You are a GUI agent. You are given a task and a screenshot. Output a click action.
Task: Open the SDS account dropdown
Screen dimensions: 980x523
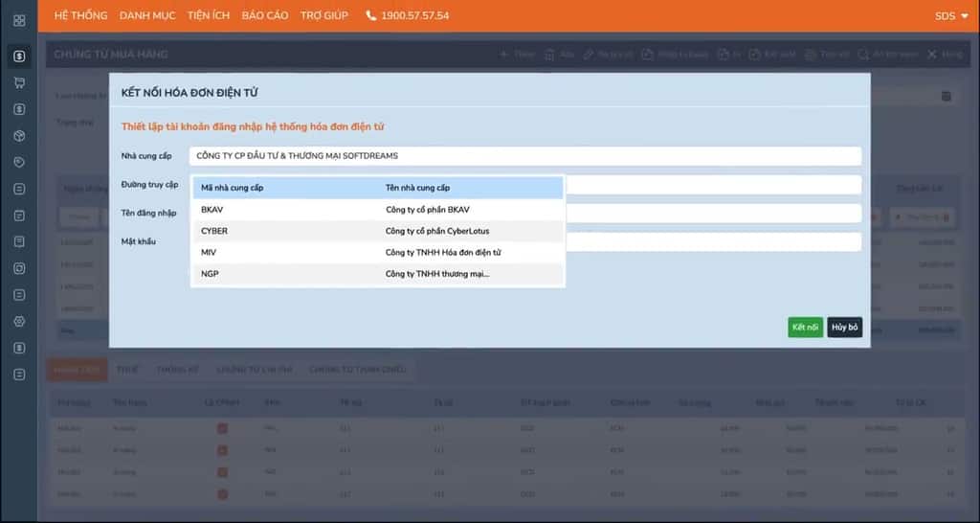click(x=951, y=16)
